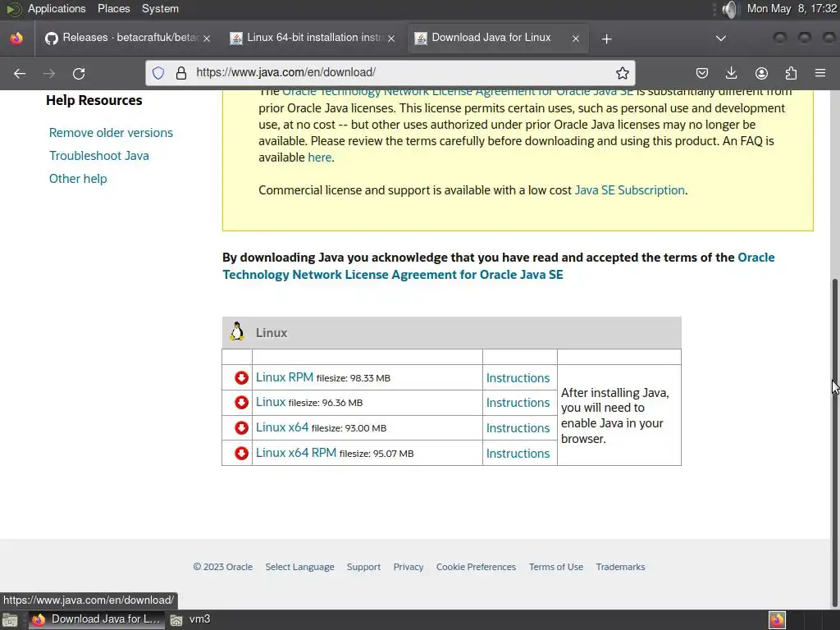Viewport: 840px width, 630px height.
Task: Open the Applications menu
Action: pos(57,8)
